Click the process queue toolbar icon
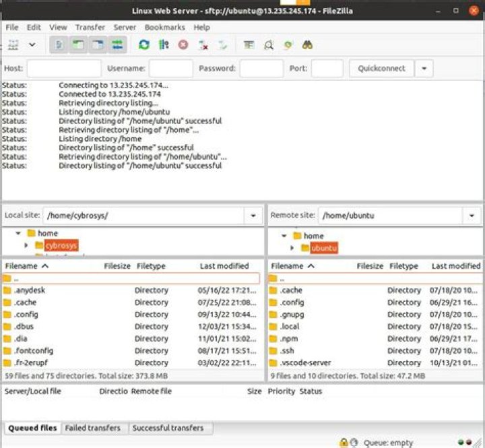This screenshot has width=485, height=448. (x=163, y=45)
